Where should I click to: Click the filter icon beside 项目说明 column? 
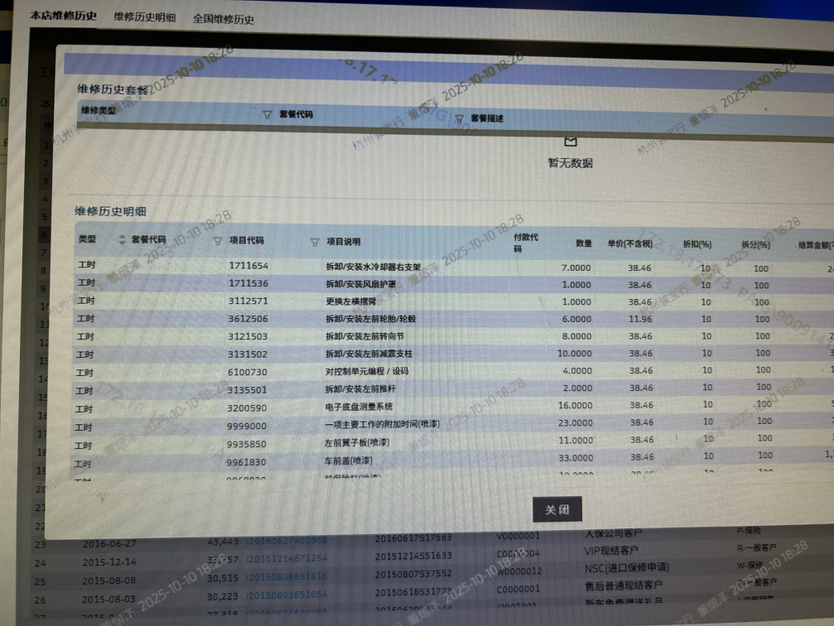315,242
